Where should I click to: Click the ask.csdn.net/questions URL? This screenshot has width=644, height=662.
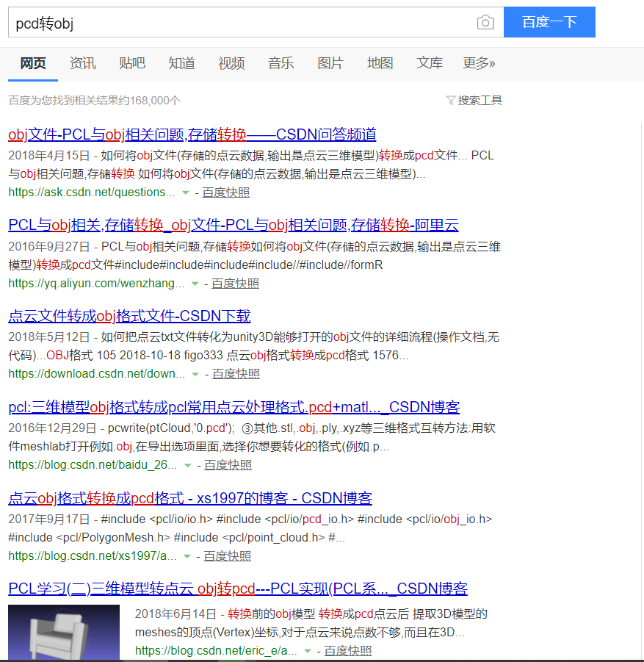click(92, 192)
